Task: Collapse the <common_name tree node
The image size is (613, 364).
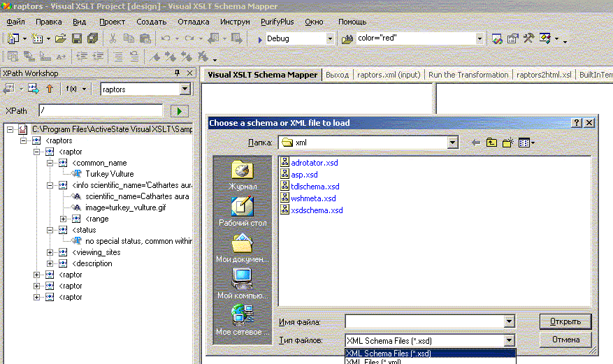Action: click(x=50, y=163)
